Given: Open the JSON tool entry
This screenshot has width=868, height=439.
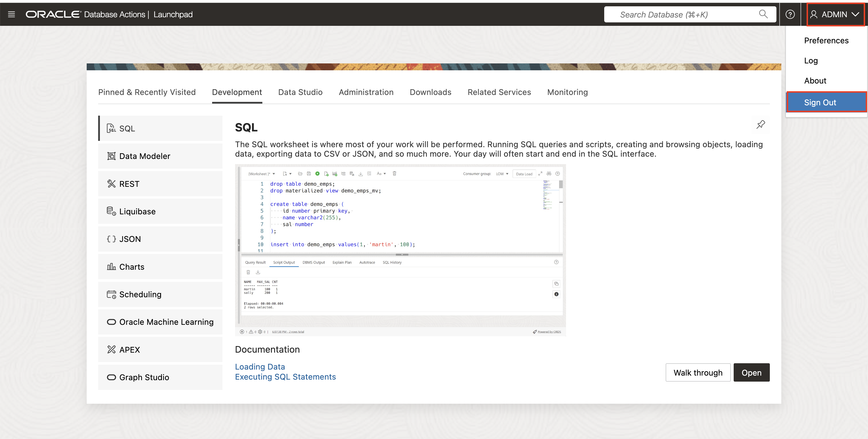Looking at the screenshot, I should tap(160, 239).
